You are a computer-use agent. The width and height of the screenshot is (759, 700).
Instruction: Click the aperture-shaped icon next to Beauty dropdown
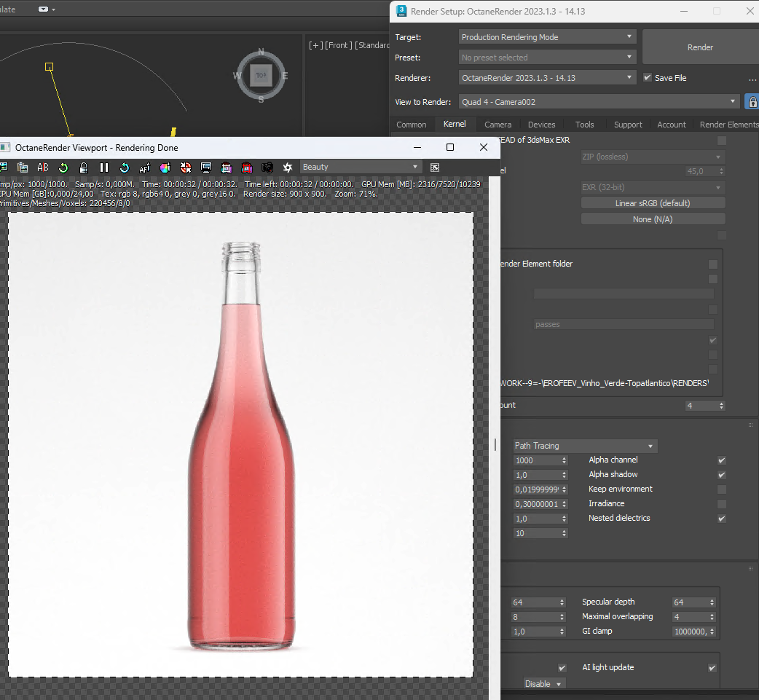click(x=288, y=168)
